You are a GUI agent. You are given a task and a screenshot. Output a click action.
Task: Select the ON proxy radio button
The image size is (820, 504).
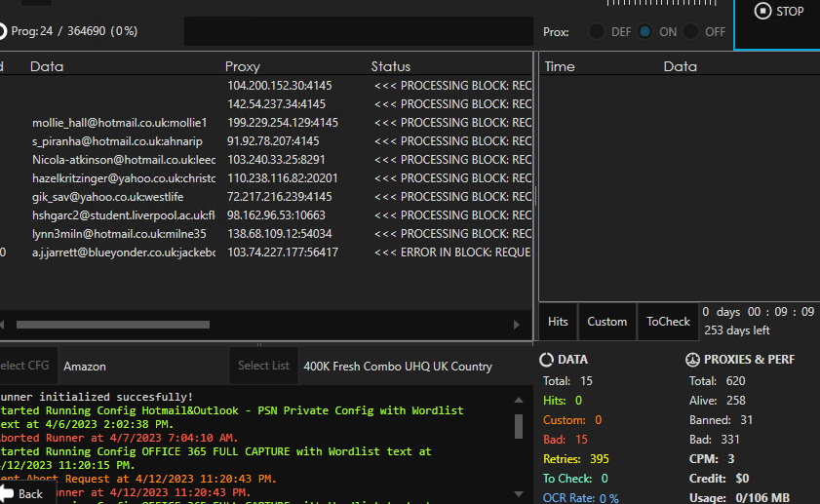pyautogui.click(x=645, y=32)
